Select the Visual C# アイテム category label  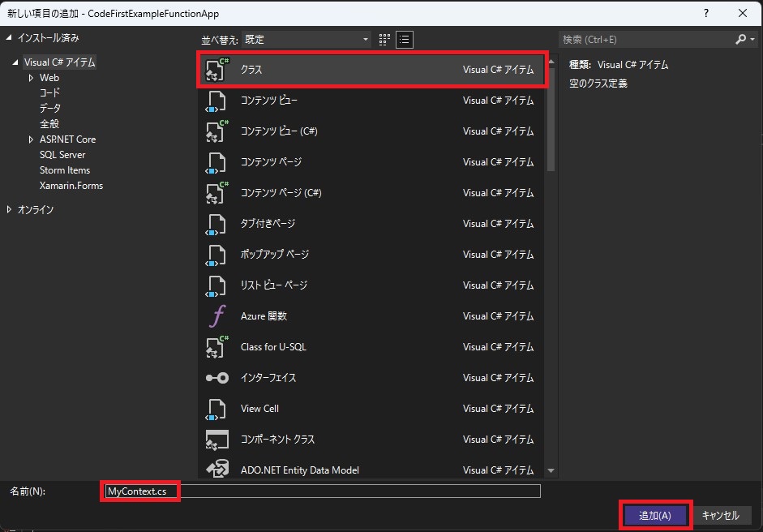(60, 62)
